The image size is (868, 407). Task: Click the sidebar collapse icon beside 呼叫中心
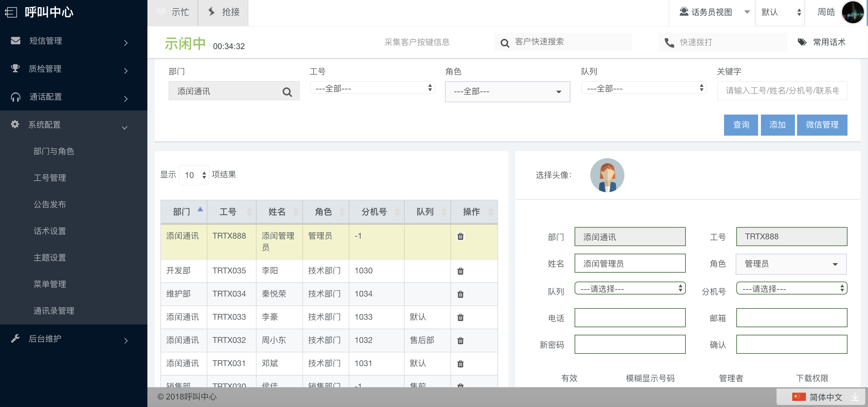pyautogui.click(x=11, y=13)
